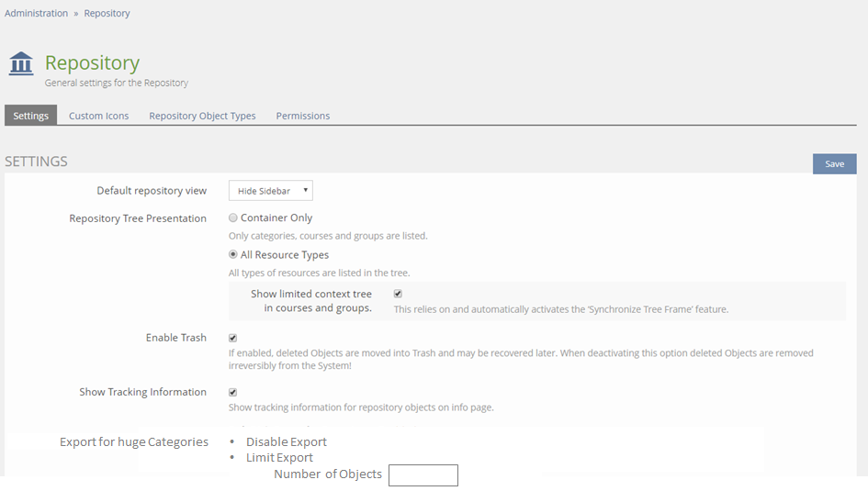Open the Custom Icons tab
Screen dimensions: 868x491
98,116
